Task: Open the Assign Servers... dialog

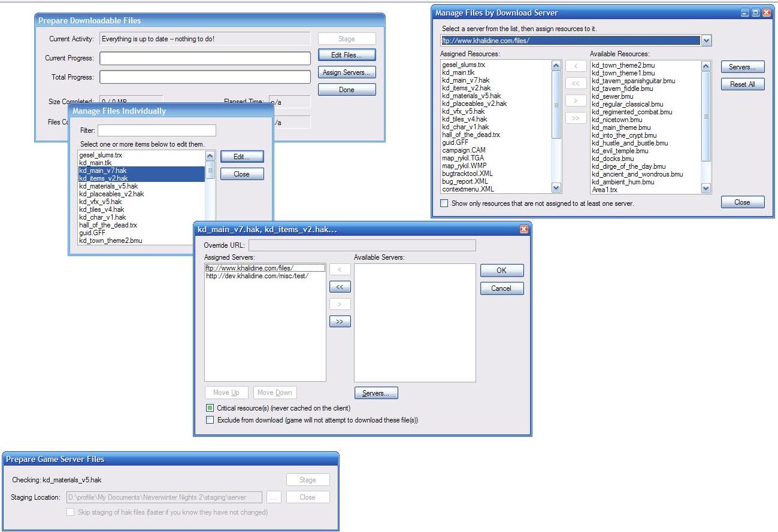Action: coord(346,72)
